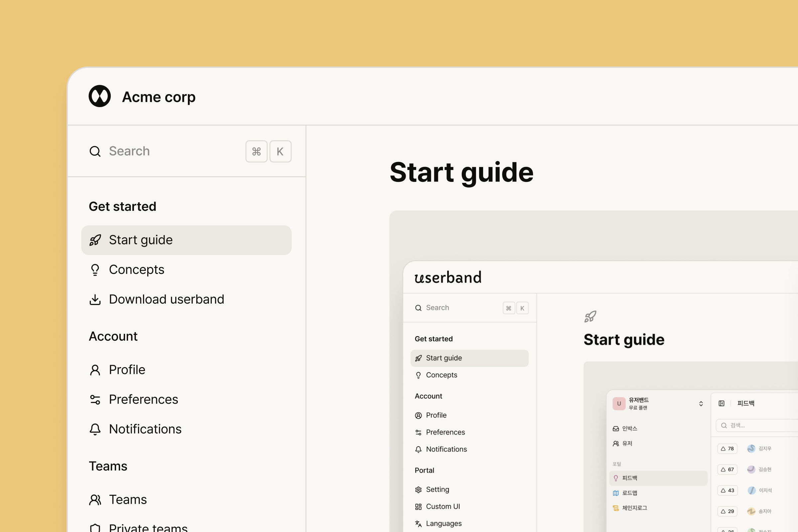Click the sidebar collapse icon beside 피드백 header
The height and width of the screenshot is (532, 798).
(x=721, y=403)
